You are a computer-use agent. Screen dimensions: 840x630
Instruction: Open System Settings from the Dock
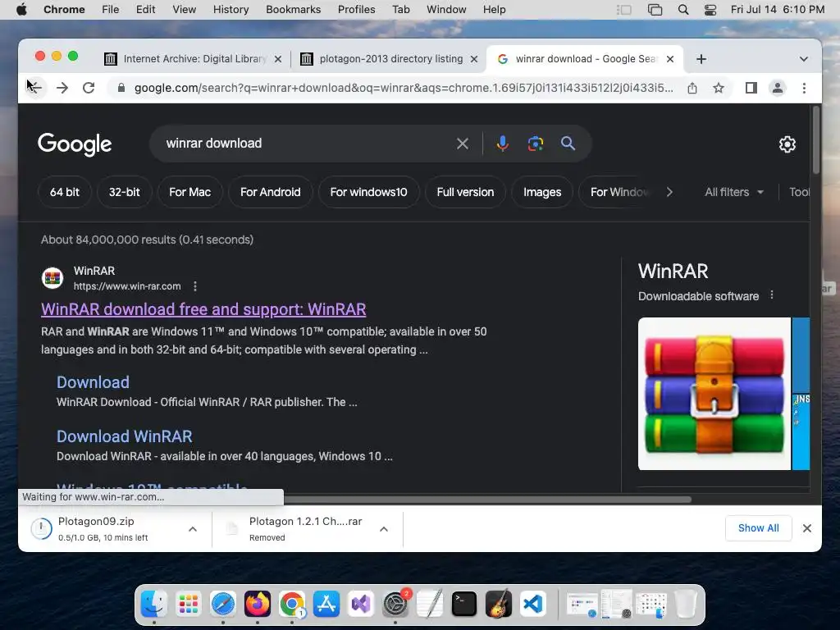(395, 604)
